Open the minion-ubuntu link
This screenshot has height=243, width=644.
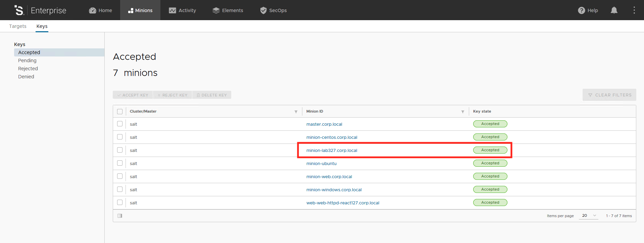point(321,164)
